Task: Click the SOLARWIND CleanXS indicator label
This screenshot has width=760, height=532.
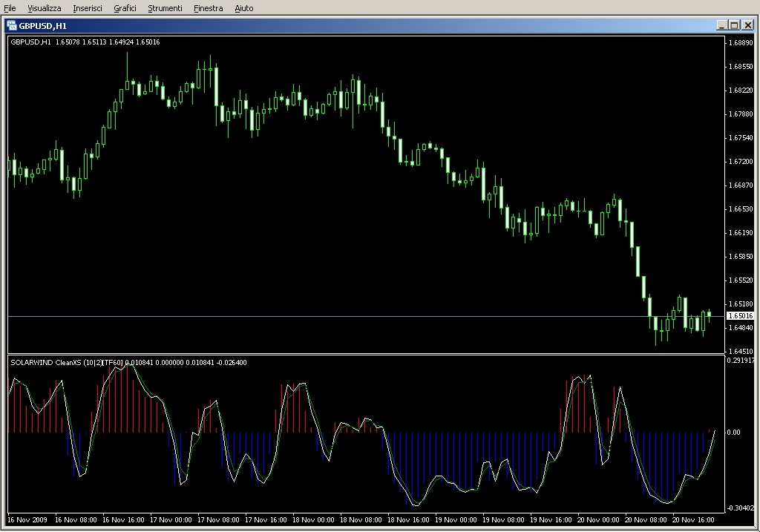Action: click(128, 362)
